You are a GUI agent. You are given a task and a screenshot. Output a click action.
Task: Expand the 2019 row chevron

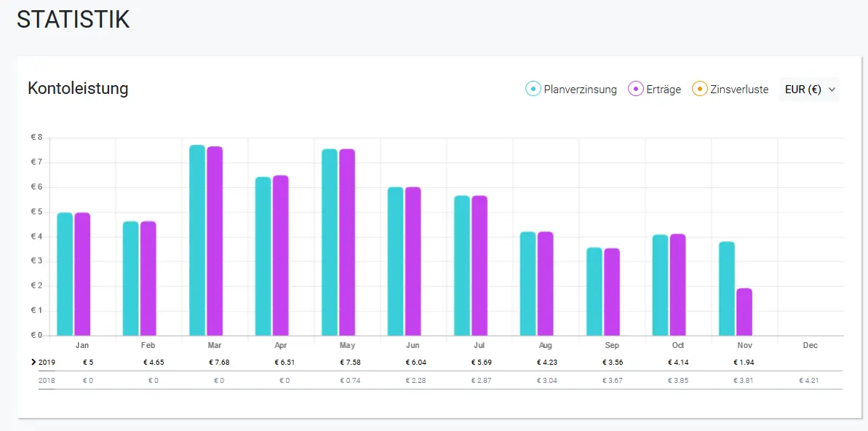click(34, 363)
